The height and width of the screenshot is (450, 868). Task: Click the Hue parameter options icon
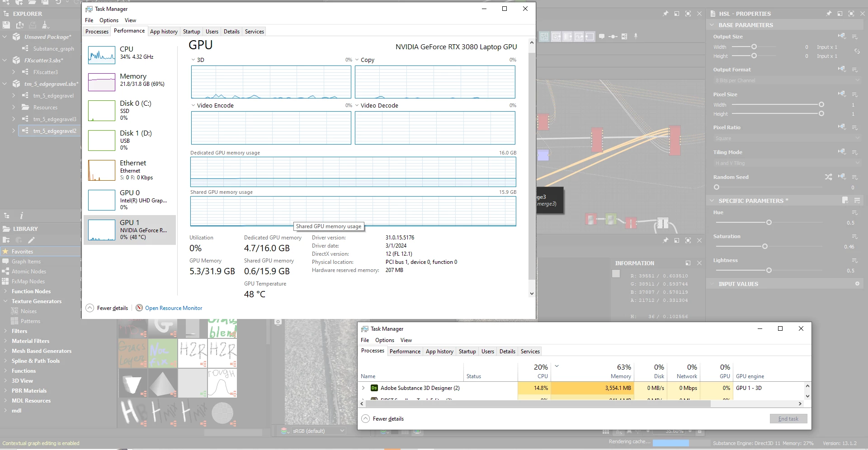855,212
